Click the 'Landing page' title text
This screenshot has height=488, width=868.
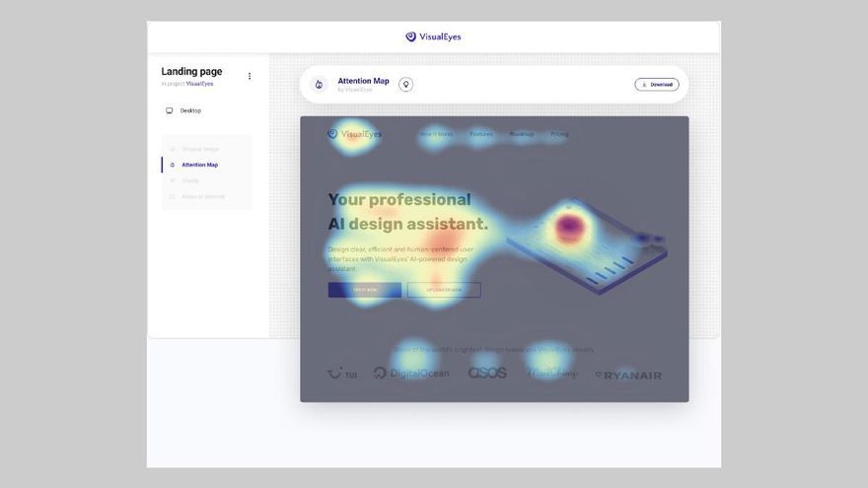pos(191,71)
